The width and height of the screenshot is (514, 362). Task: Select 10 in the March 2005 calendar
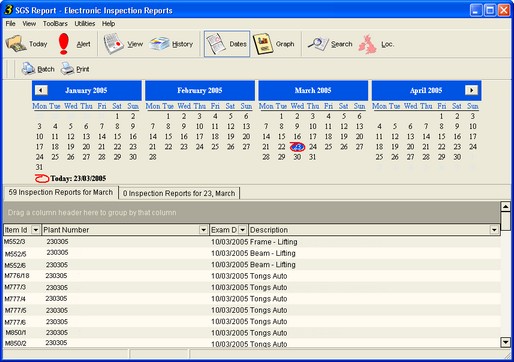click(x=313, y=126)
